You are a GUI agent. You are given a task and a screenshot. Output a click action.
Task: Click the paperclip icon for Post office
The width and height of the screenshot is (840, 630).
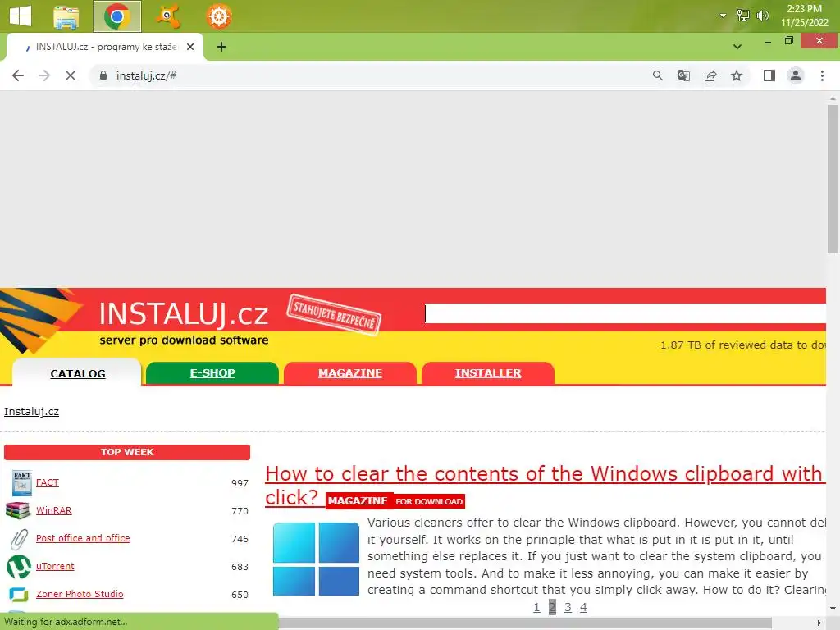coord(19,539)
